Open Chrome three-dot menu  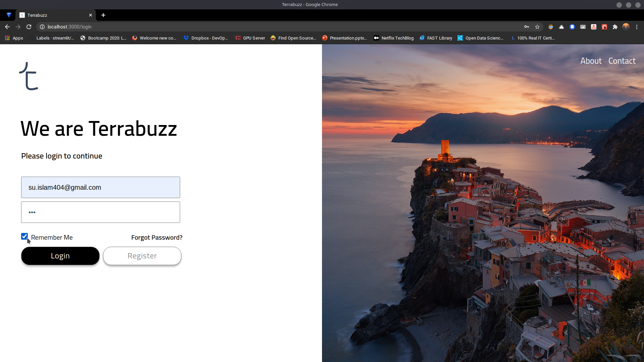637,27
